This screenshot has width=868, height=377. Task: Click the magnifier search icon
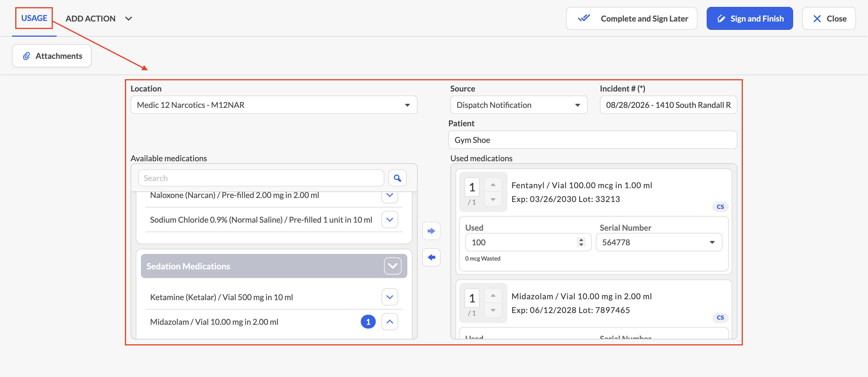coord(397,178)
